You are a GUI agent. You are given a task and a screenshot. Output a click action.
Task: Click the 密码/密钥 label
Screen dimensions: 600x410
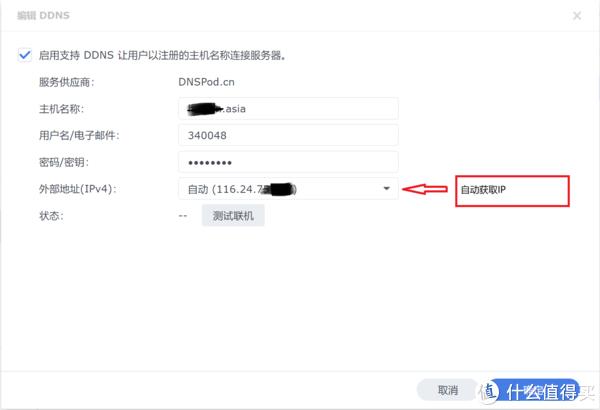[x=64, y=162]
